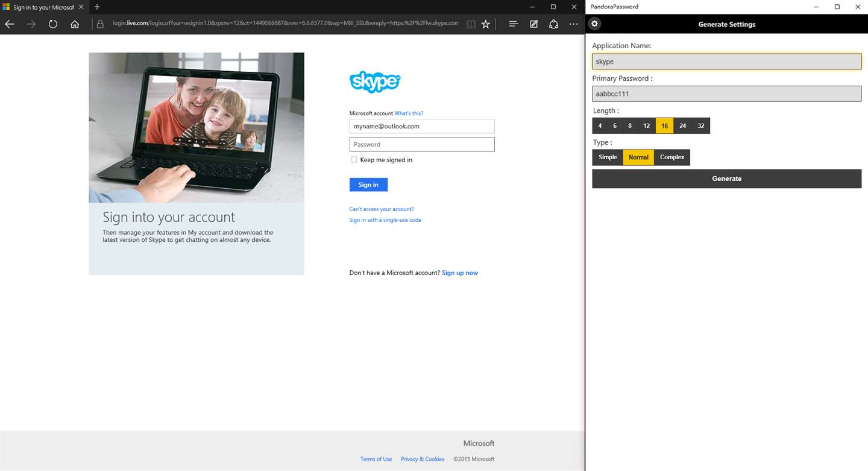Open PandoraPassword settings gear
This screenshot has height=471, width=868.
(x=595, y=24)
